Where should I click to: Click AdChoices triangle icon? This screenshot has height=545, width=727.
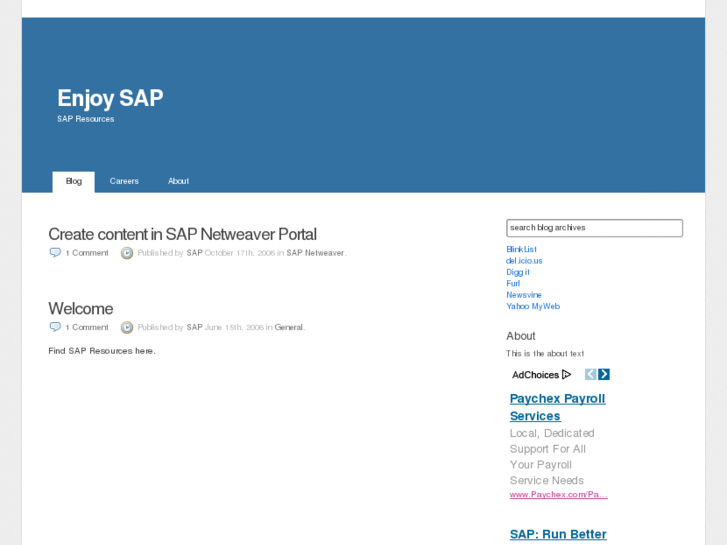pos(566,374)
